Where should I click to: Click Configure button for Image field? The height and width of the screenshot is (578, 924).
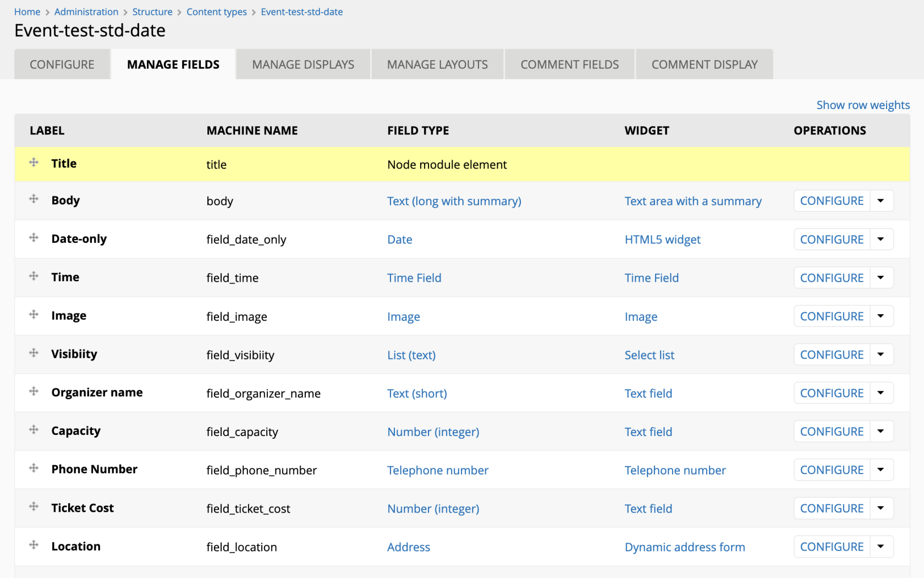832,317
